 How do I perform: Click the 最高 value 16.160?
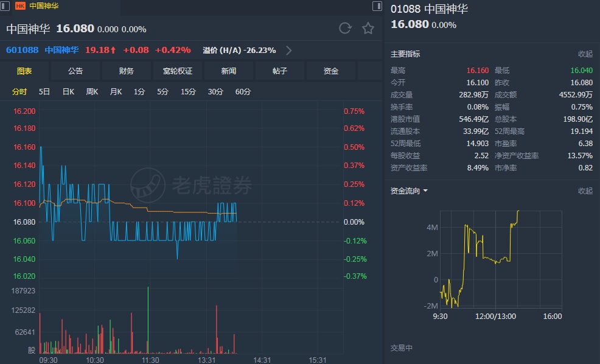coord(478,71)
